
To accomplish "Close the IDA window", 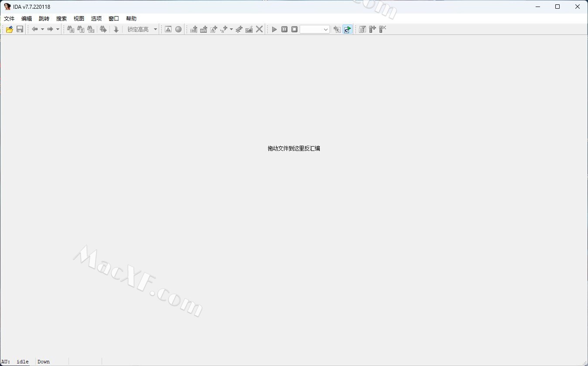I will coord(578,7).
